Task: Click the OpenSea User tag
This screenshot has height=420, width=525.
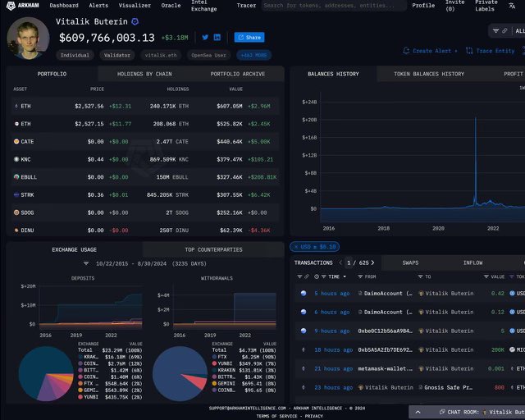Action: 208,55
